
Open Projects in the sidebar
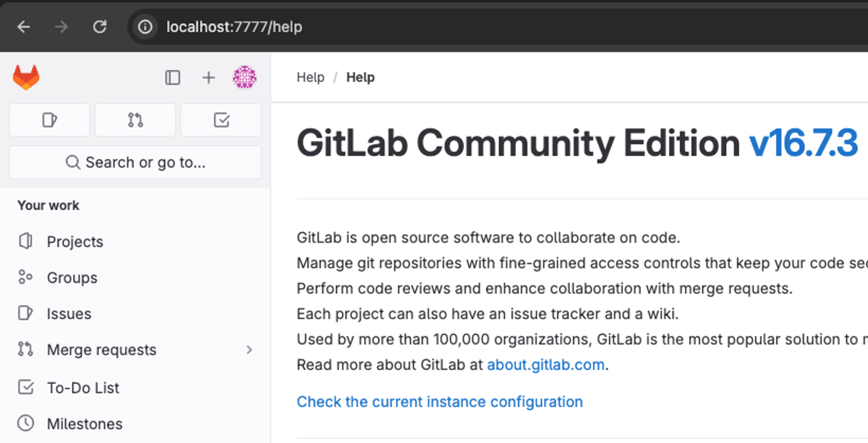point(135,241)
